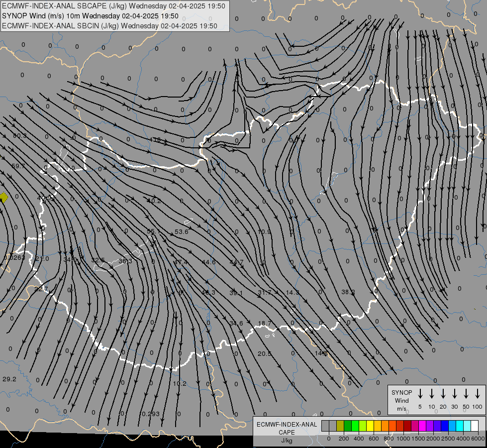The height and width of the screenshot is (448, 487).
Task: Click the 18.7 value near southern border
Action: [265, 324]
